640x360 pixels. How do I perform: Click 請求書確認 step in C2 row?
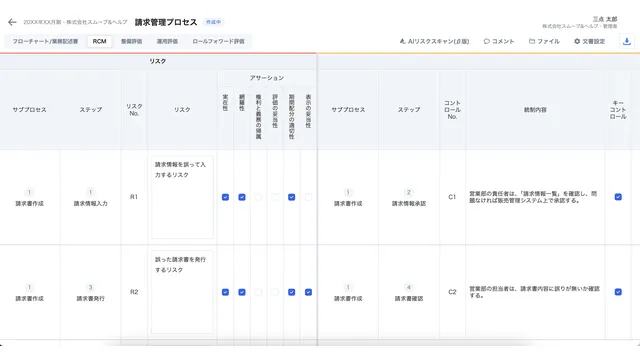click(x=409, y=298)
